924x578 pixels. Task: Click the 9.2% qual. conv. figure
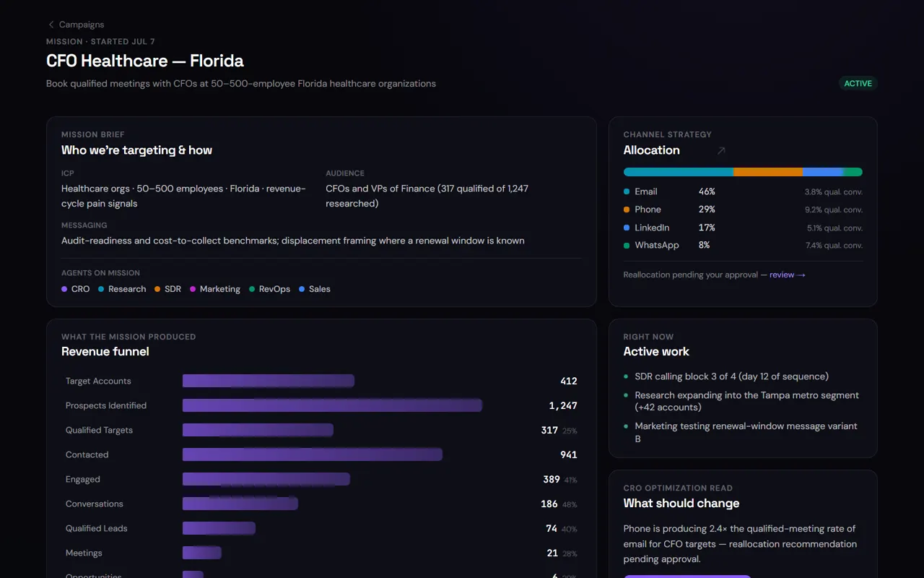tap(834, 210)
